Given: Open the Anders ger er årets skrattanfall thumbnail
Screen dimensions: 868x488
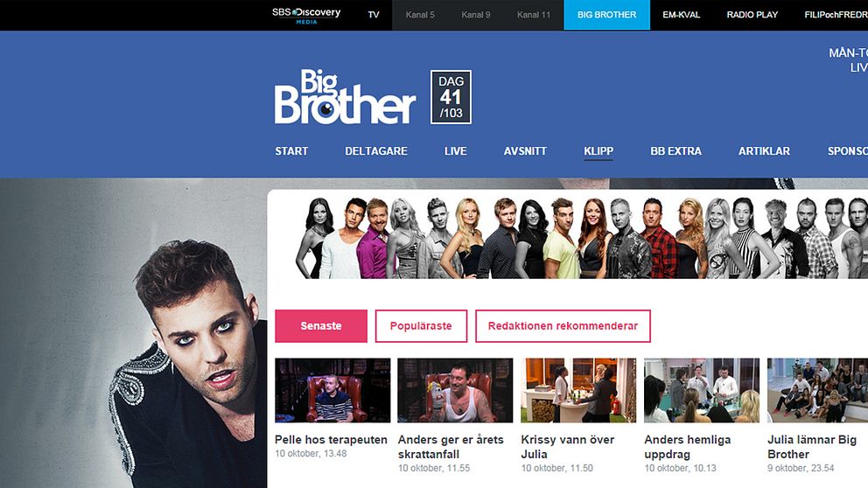Looking at the screenshot, I should click(x=455, y=390).
